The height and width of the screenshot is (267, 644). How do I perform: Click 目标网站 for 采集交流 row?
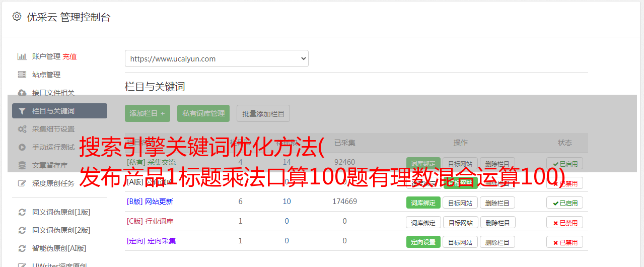point(460,163)
